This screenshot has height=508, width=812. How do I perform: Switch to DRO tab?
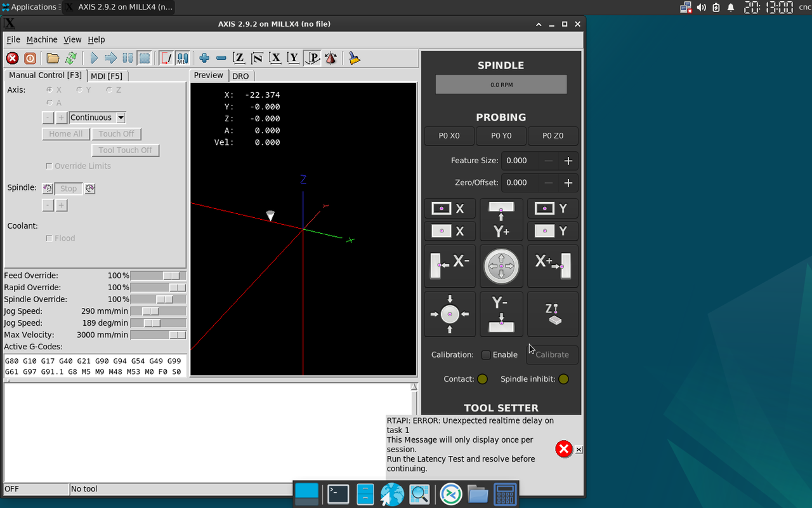(240, 76)
